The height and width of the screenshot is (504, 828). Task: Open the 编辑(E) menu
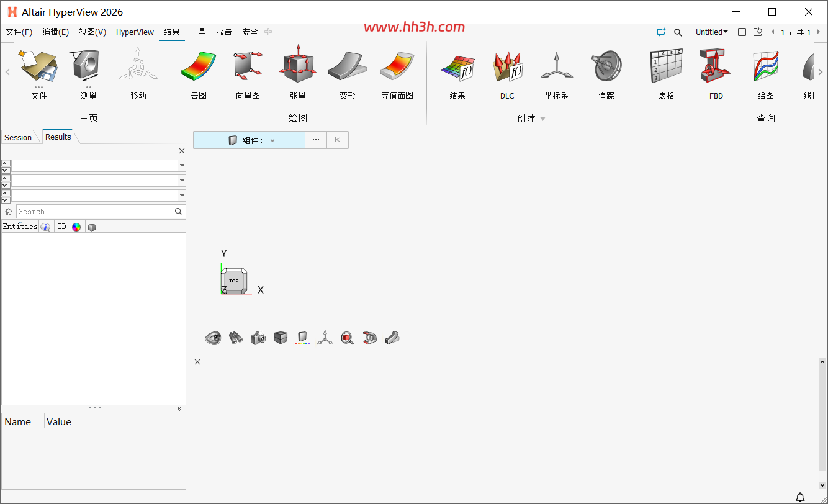point(56,32)
